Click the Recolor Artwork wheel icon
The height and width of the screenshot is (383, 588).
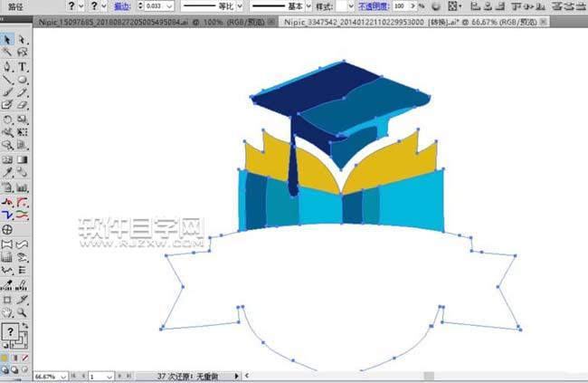click(x=436, y=6)
